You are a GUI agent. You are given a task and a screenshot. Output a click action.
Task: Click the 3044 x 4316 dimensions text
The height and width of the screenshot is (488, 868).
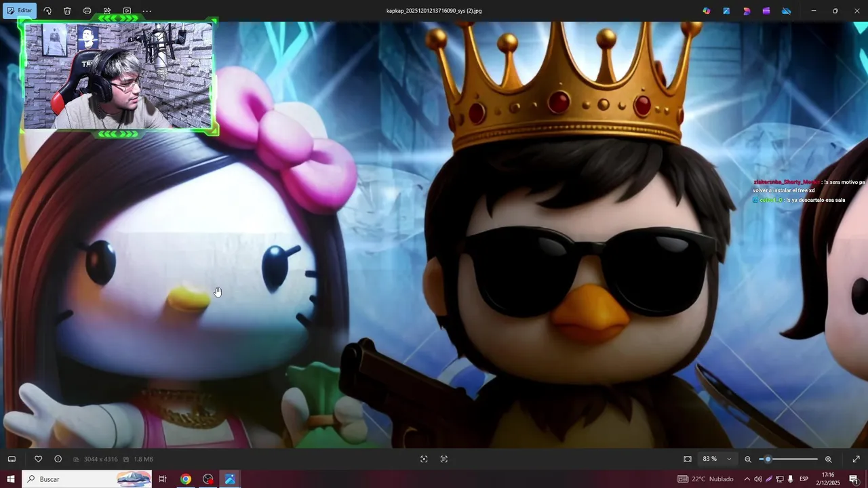100,460
